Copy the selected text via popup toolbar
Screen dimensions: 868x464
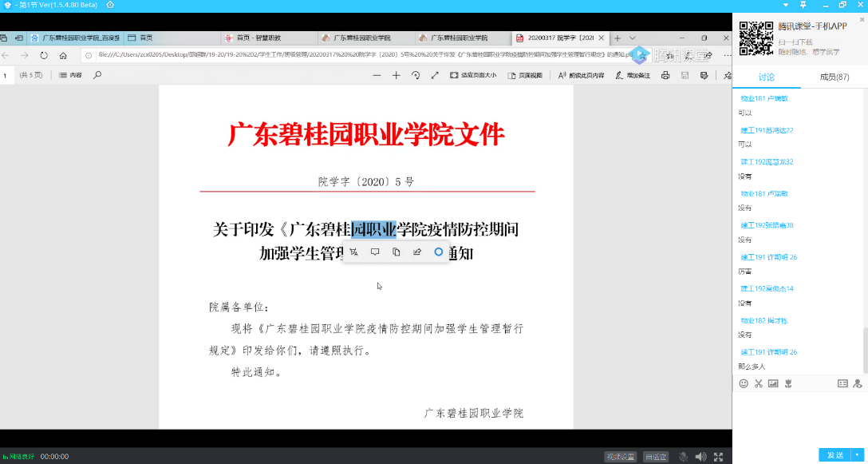click(x=397, y=252)
